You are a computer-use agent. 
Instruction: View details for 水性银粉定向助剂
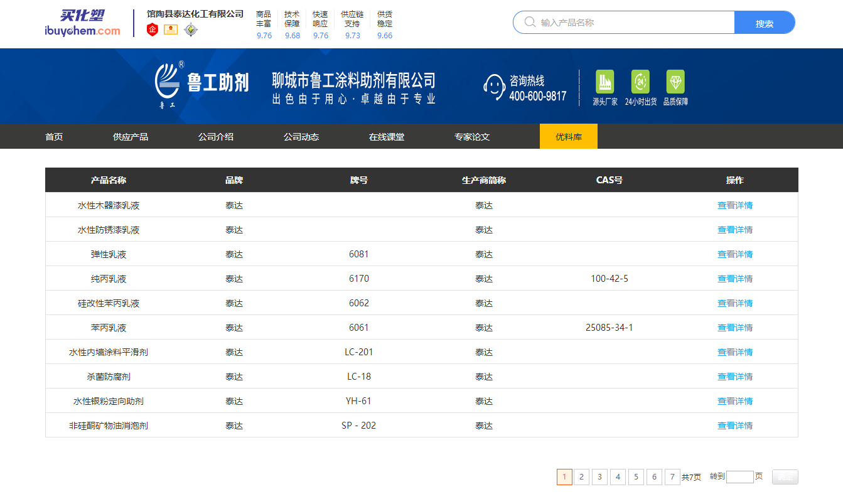(x=735, y=401)
